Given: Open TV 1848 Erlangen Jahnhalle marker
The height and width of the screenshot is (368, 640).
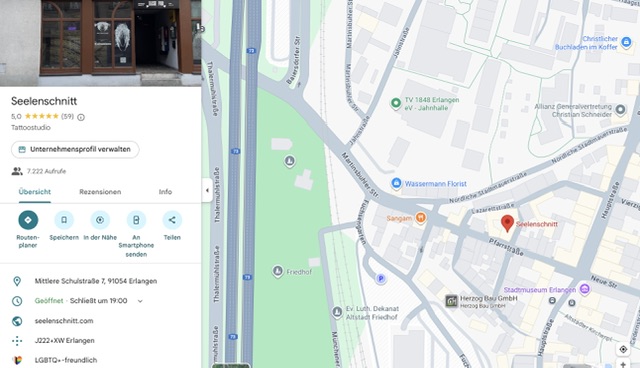Looking at the screenshot, I should [396, 103].
